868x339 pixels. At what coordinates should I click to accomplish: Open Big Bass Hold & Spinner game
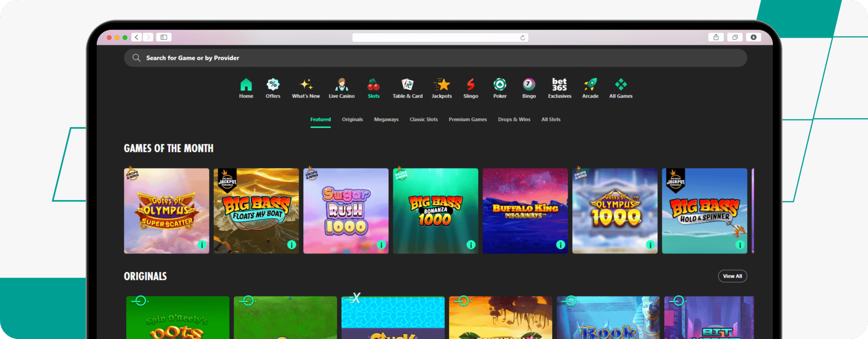click(705, 211)
